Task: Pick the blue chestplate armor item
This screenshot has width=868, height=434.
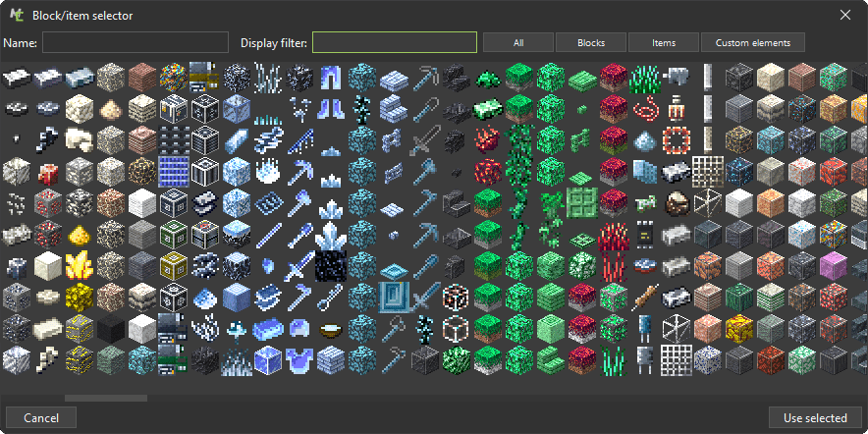Action: click(x=299, y=360)
